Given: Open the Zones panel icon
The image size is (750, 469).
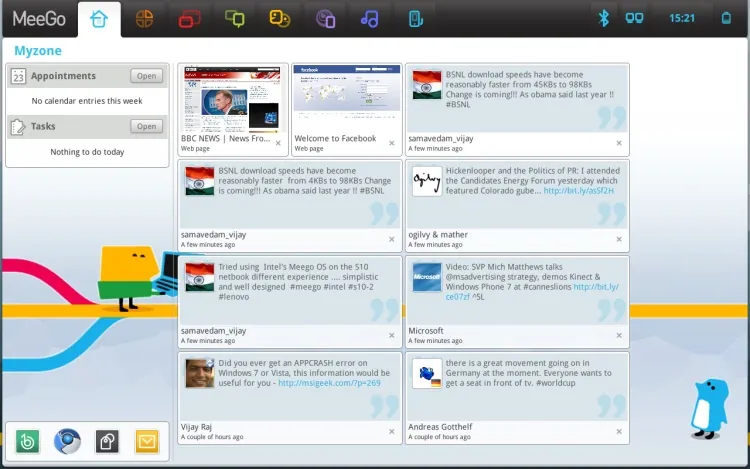Looking at the screenshot, I should 144,19.
